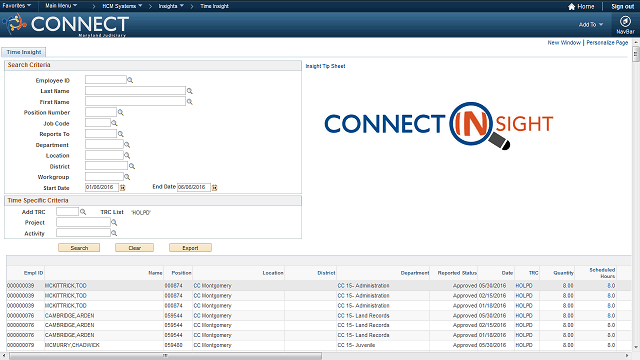Click horizontal scrollbar at page bottom
Viewport: 640px width, 360px height.
point(165,356)
